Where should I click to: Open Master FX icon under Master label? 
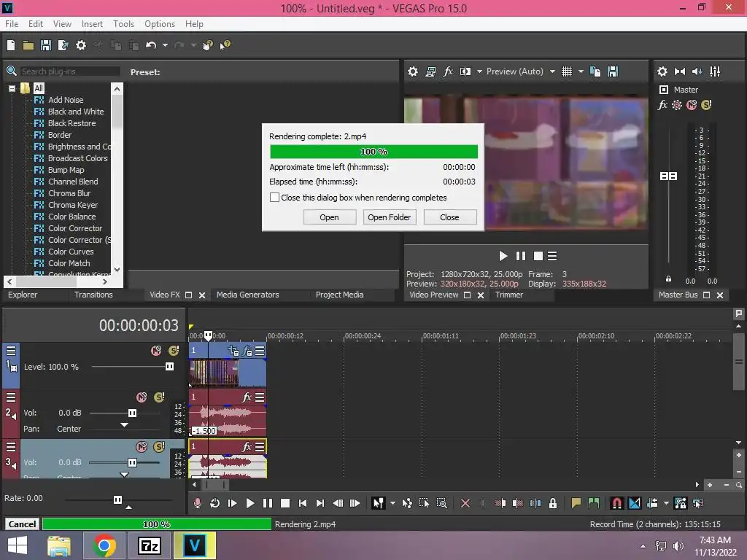coord(662,105)
